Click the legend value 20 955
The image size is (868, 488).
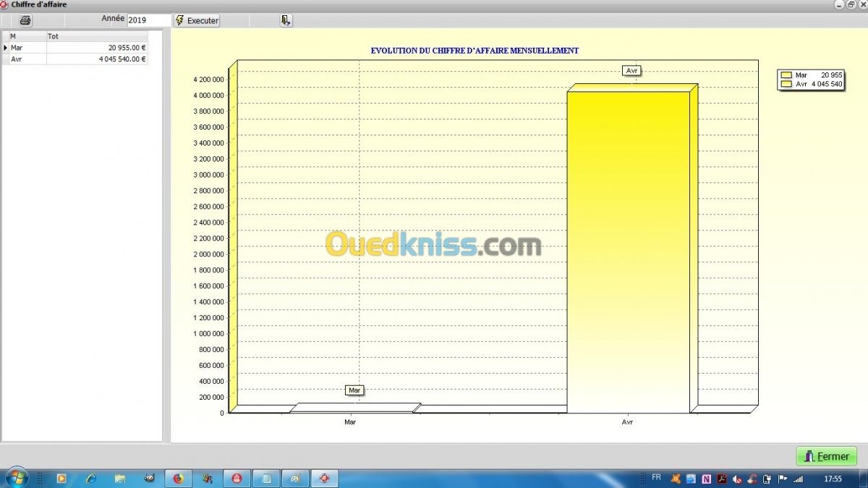tap(832, 75)
